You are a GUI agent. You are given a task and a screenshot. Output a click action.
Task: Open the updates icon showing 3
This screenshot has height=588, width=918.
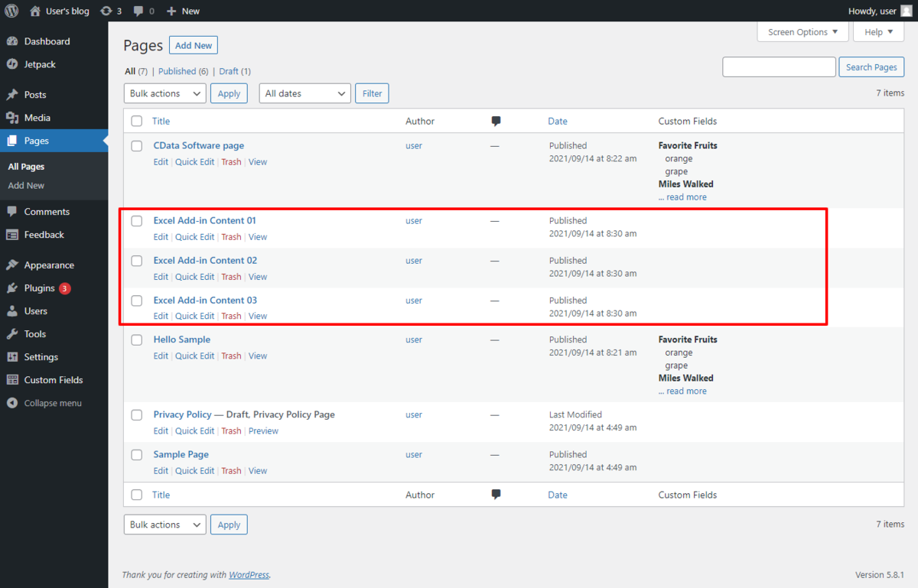[106, 11]
